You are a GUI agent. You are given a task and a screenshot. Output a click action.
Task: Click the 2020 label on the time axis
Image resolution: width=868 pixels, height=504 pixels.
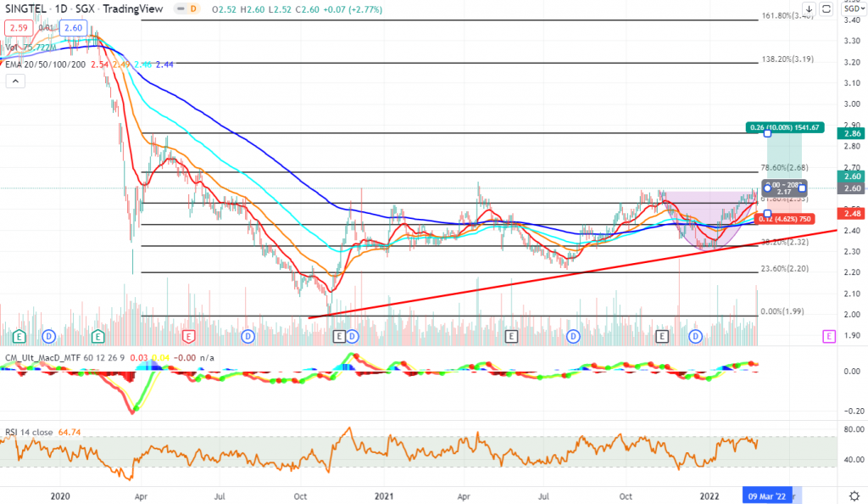coord(60,496)
